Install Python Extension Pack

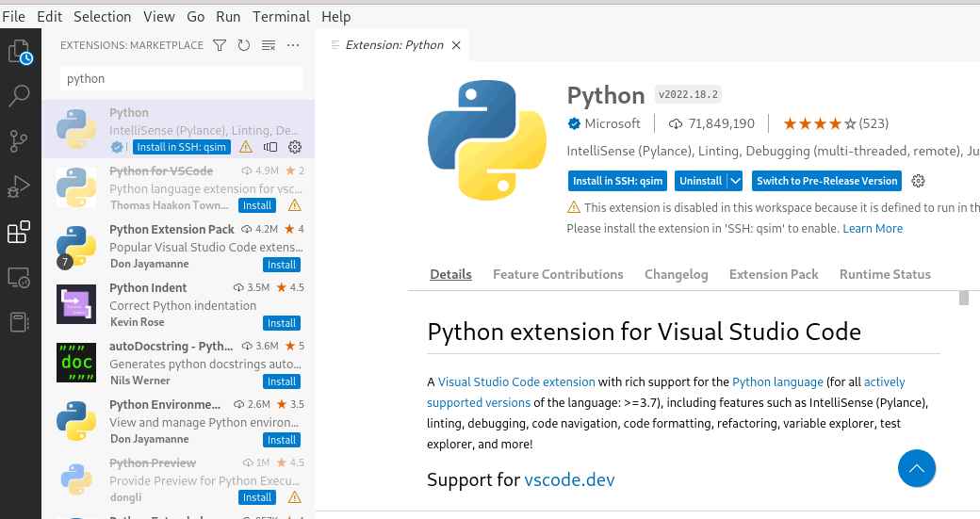click(281, 265)
